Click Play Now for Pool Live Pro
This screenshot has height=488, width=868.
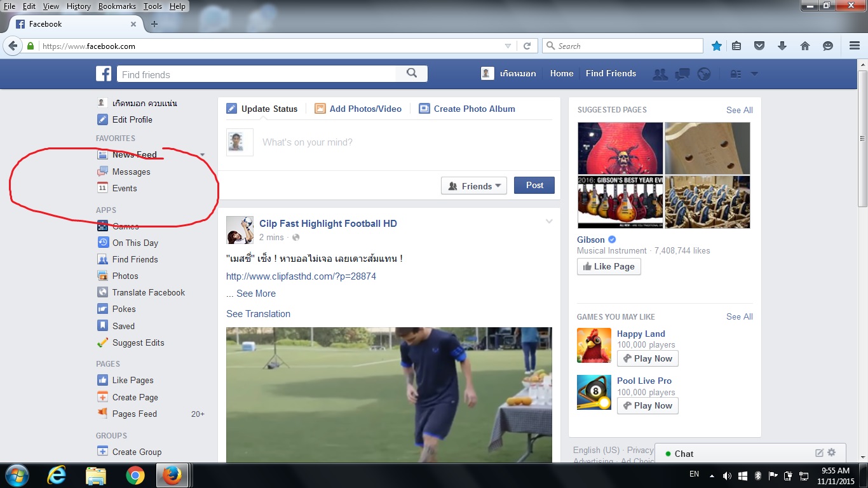point(648,405)
